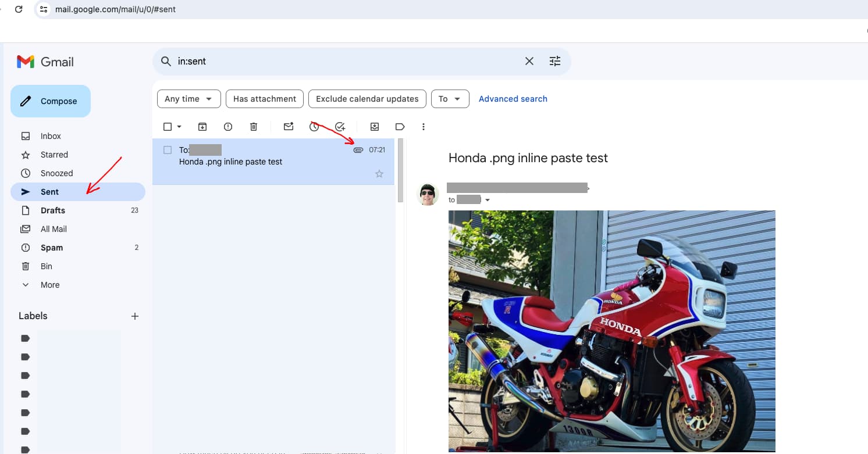Open the Bin folder label
The height and width of the screenshot is (454, 868).
point(47,266)
